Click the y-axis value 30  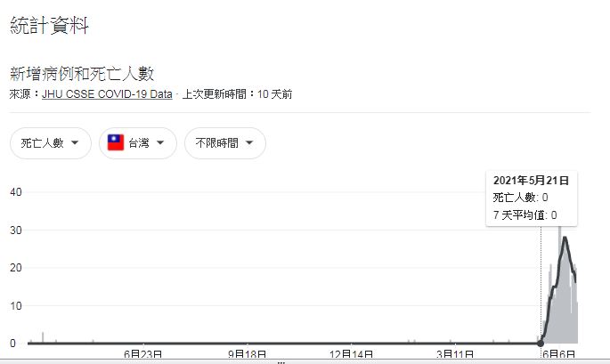click(16, 231)
